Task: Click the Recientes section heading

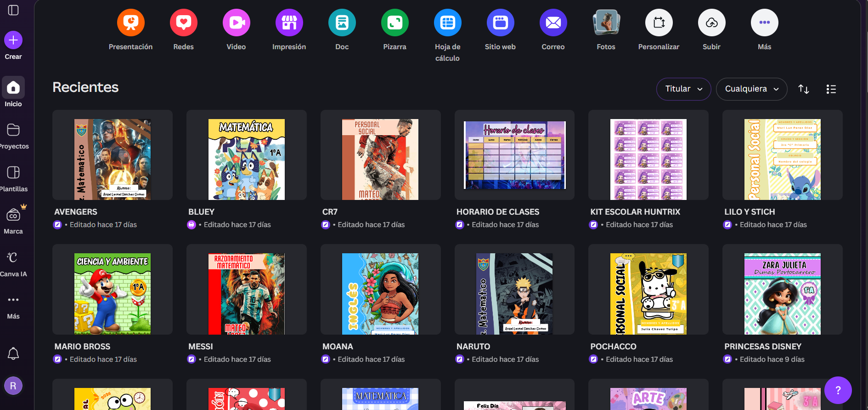Action: click(x=85, y=87)
